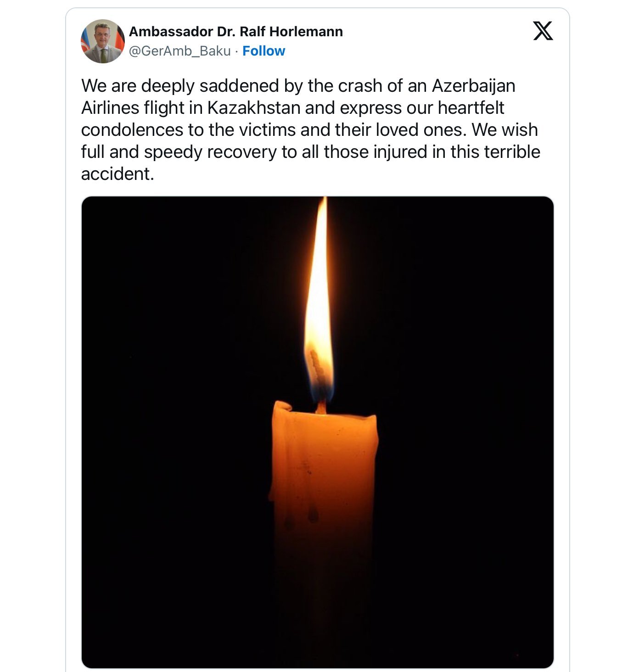Viewport: 639px width, 672px height.
Task: Open the Ambassador Dr. Ralf Horlemann profile name
Action: coord(236,32)
